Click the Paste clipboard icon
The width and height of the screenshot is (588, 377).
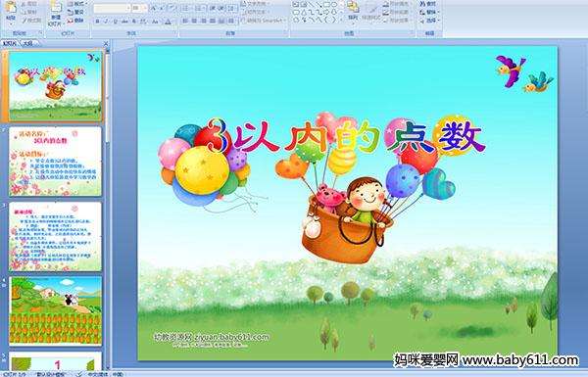point(11,8)
